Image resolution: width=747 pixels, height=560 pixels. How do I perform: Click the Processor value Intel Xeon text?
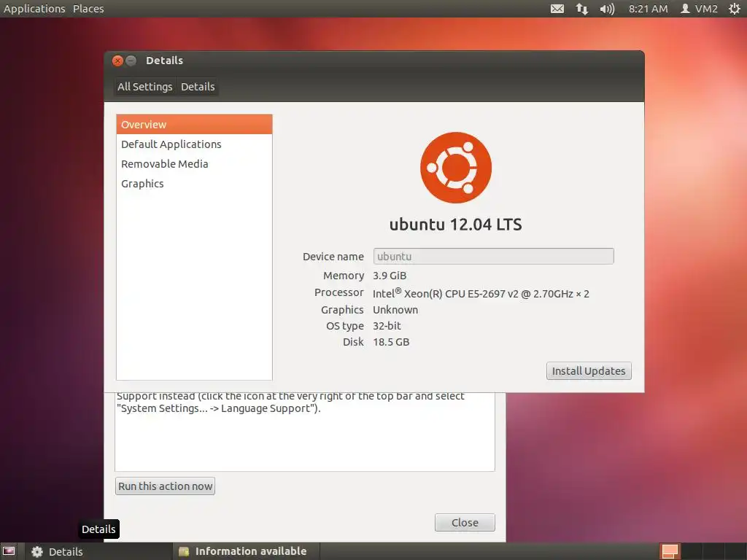(x=481, y=293)
